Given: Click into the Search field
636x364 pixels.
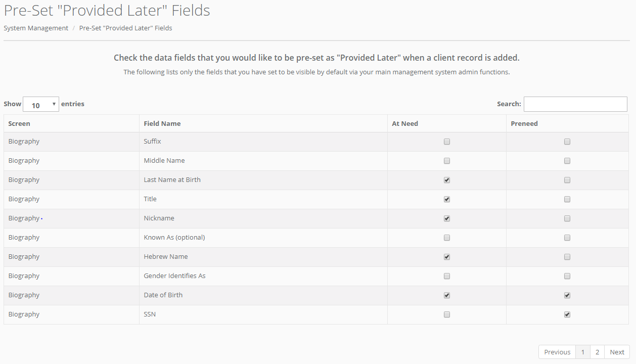Looking at the screenshot, I should (x=575, y=104).
